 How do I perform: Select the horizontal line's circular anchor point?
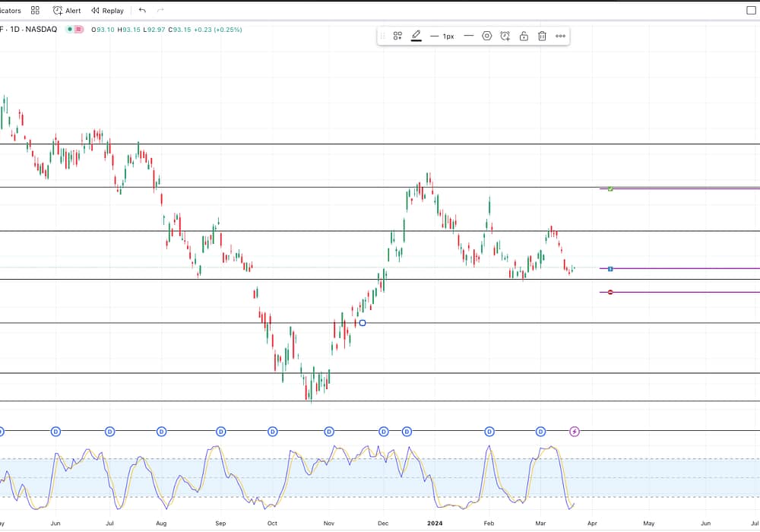coord(363,323)
